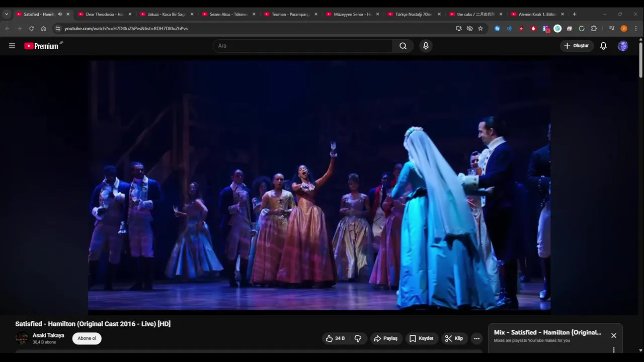This screenshot has height=362, width=644.
Task: Go to the browser home page
Action: [43, 29]
